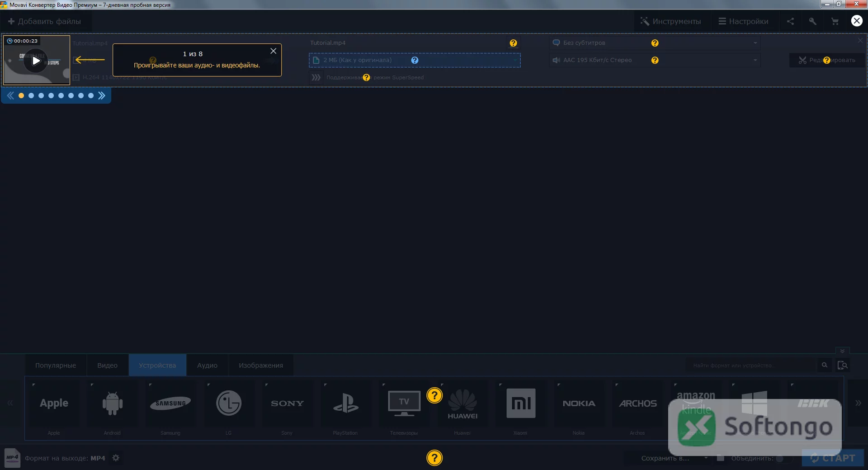This screenshot has height=470, width=868.
Task: Select the Sony device tile
Action: (x=287, y=403)
